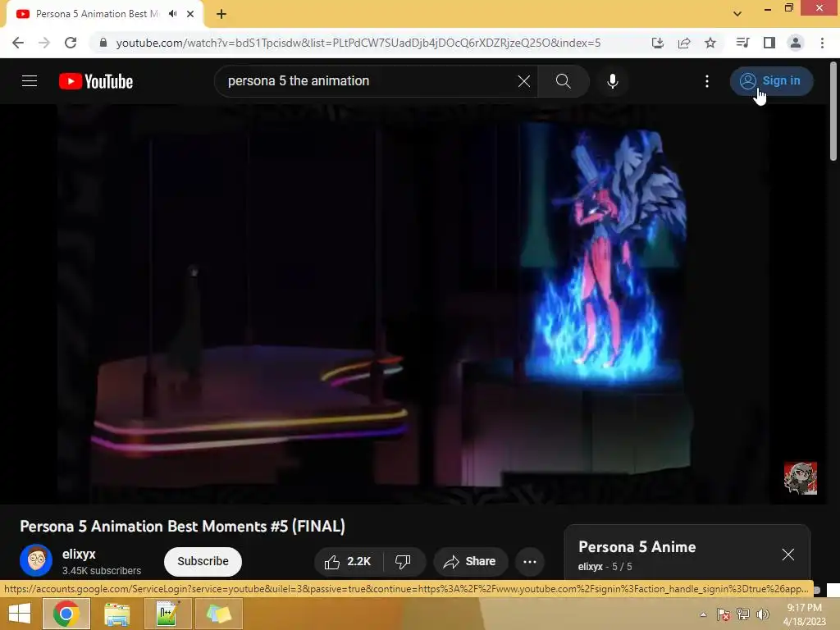Share this page icon in address bar
840x630 pixels.
point(684,43)
